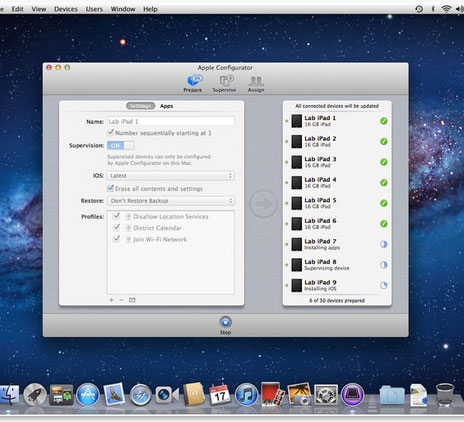The image size is (464, 422).
Task: Open Safari from the Dock
Action: point(140,395)
